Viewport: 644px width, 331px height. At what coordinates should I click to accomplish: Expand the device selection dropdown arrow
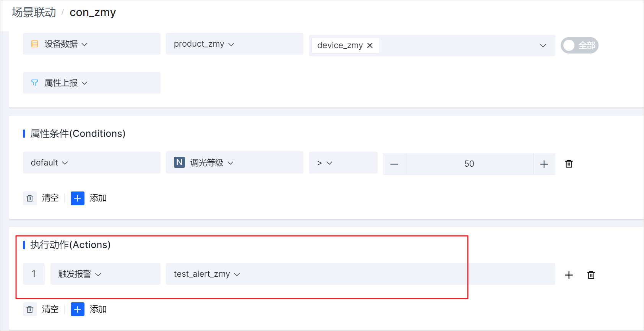[x=543, y=45]
